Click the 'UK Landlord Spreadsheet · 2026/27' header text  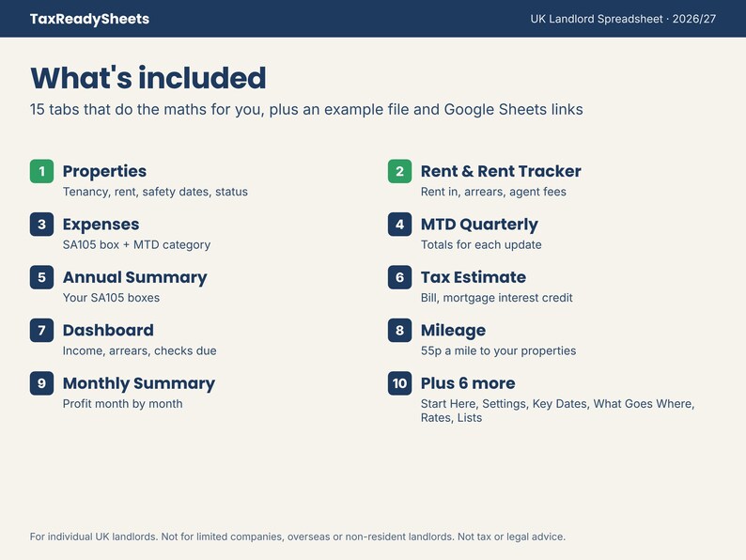(x=623, y=19)
